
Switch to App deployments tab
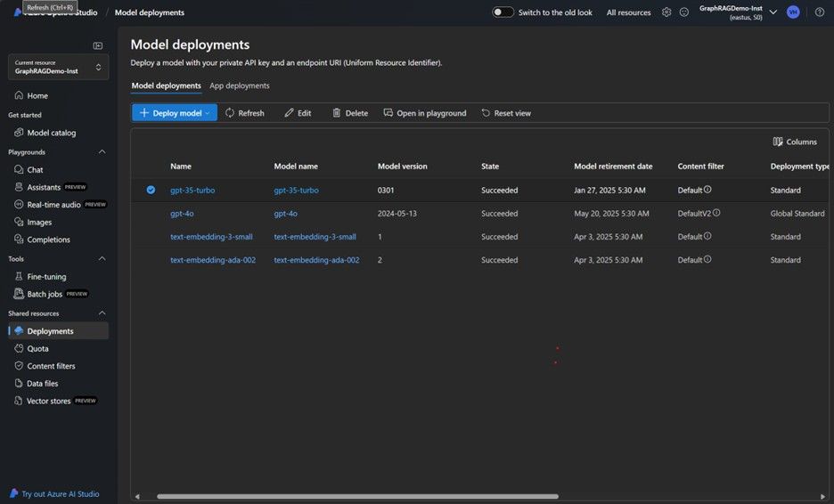(239, 85)
